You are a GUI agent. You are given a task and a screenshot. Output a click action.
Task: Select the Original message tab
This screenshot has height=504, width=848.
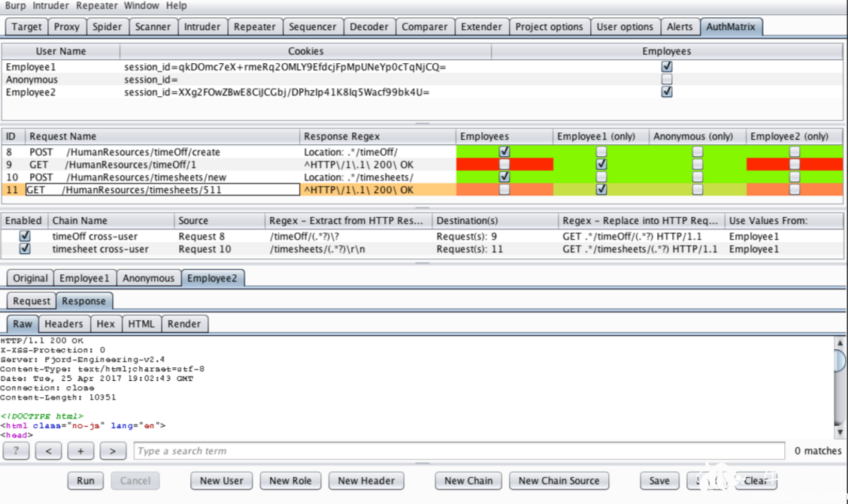[x=30, y=278]
